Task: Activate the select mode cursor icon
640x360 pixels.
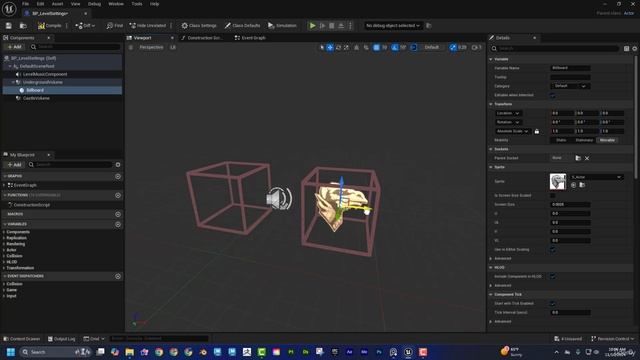Action: pos(322,47)
